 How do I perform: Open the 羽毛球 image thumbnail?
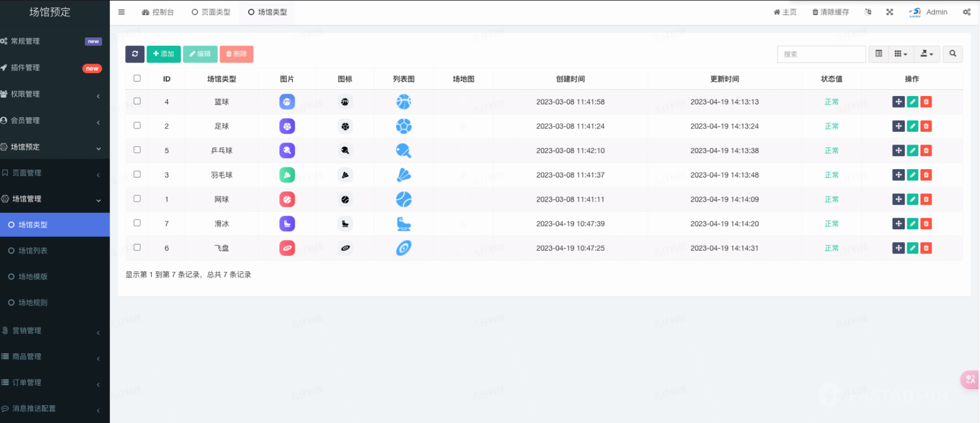[x=287, y=175]
